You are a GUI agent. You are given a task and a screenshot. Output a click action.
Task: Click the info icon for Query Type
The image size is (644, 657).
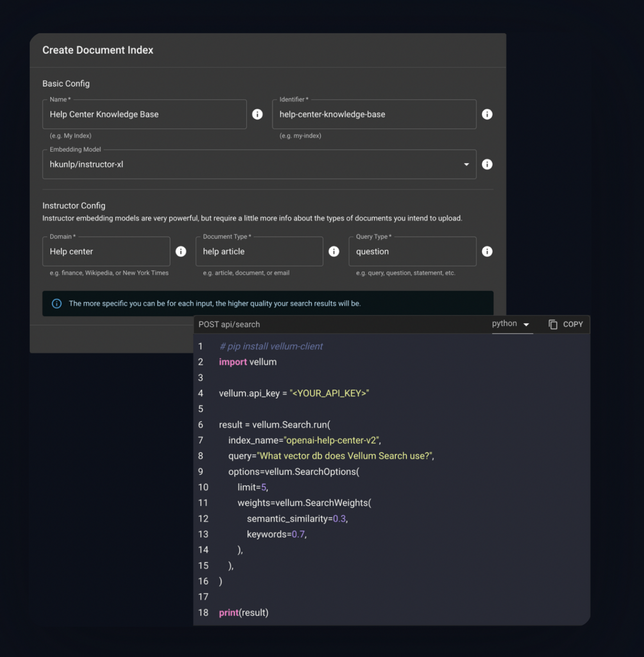tap(487, 251)
